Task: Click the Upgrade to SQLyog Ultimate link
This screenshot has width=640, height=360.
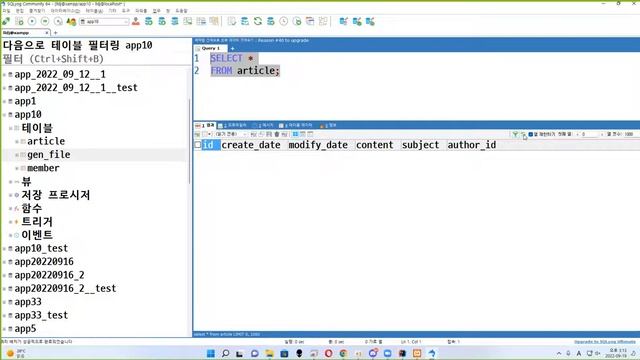Action: 604,342
